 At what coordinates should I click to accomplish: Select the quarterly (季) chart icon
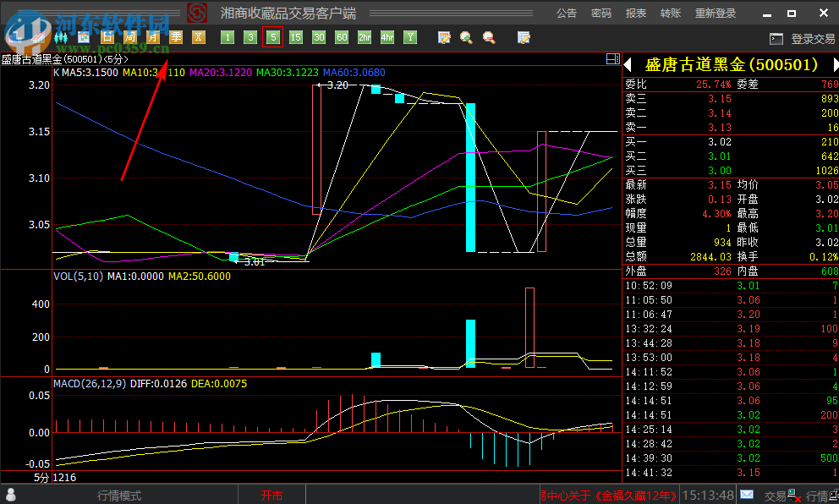point(176,37)
